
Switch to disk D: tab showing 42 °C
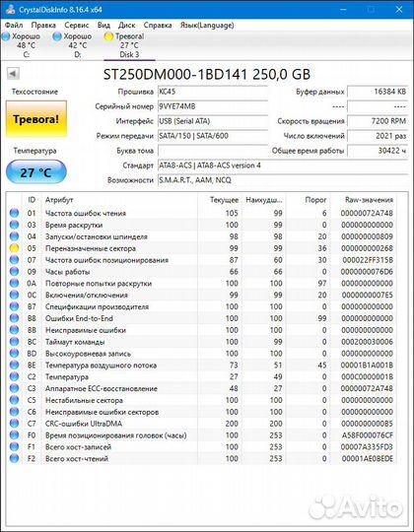tap(77, 45)
